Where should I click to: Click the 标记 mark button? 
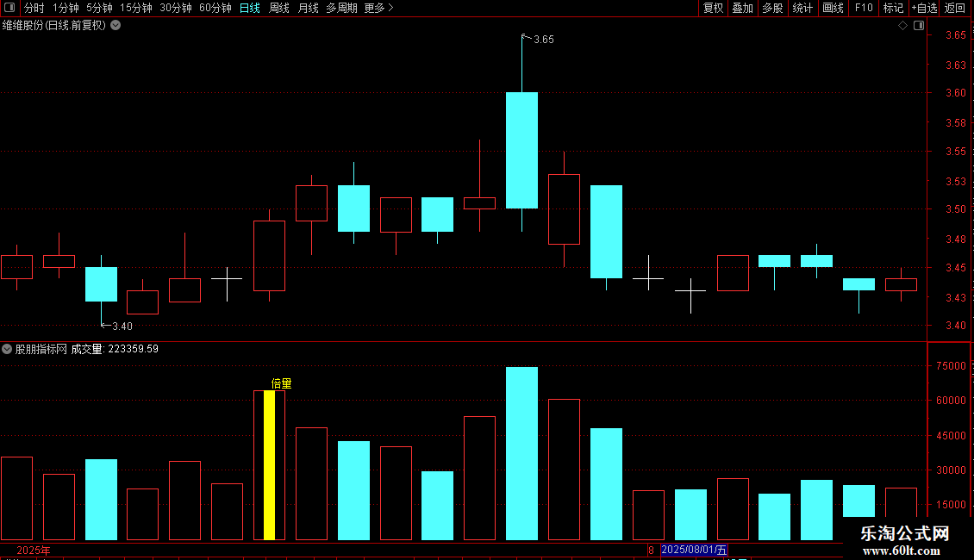tap(893, 8)
